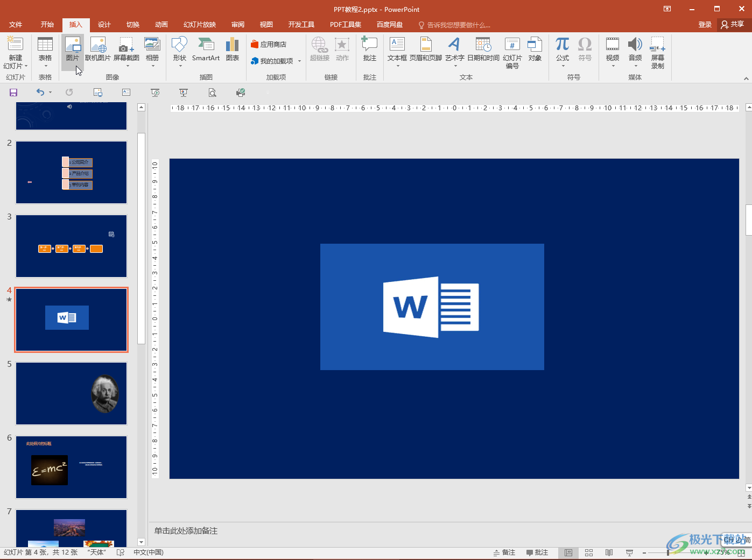Select slide 5 thumbnail with Einstein portrait
The height and width of the screenshot is (560, 752).
71,394
